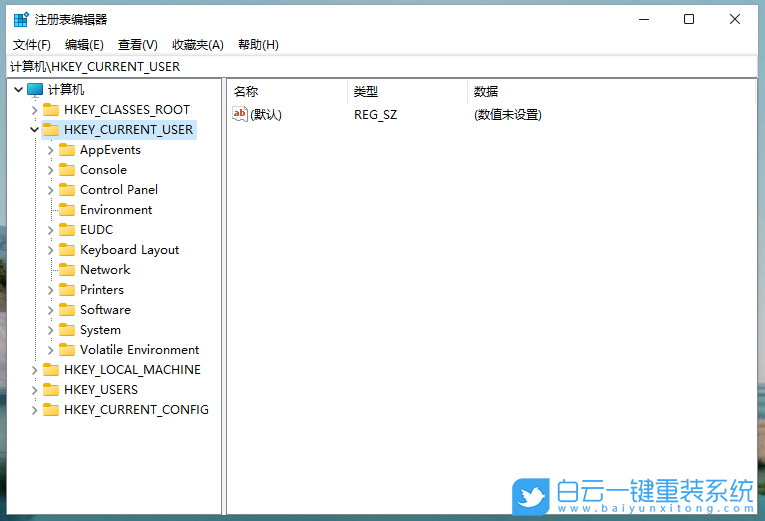Sort by the 名称 column header
Screen dimensions: 765x521
(287, 91)
